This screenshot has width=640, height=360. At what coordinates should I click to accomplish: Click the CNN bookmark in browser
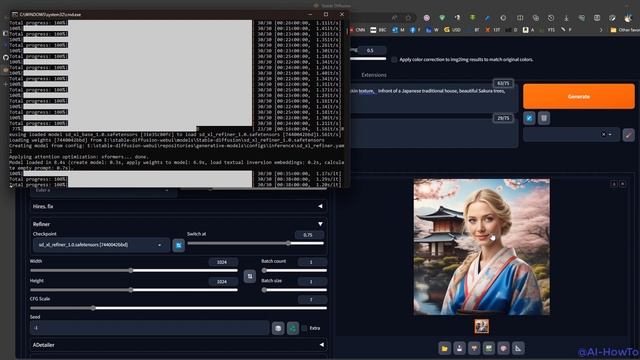pyautogui.click(x=357, y=30)
